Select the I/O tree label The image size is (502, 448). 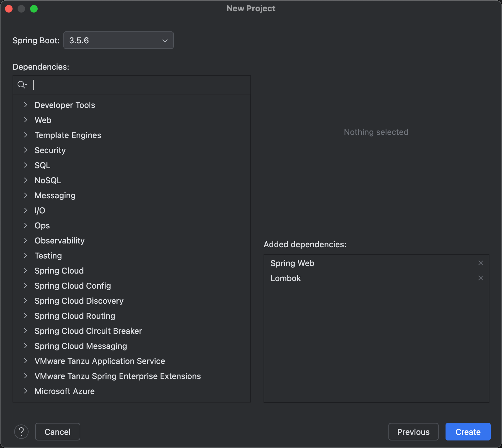coord(40,211)
